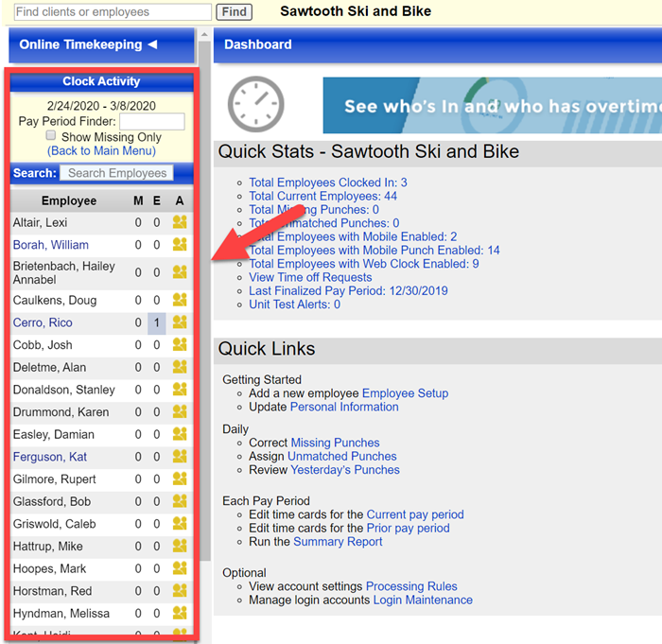Open the Employee Setup link
662x644 pixels.
click(405, 393)
